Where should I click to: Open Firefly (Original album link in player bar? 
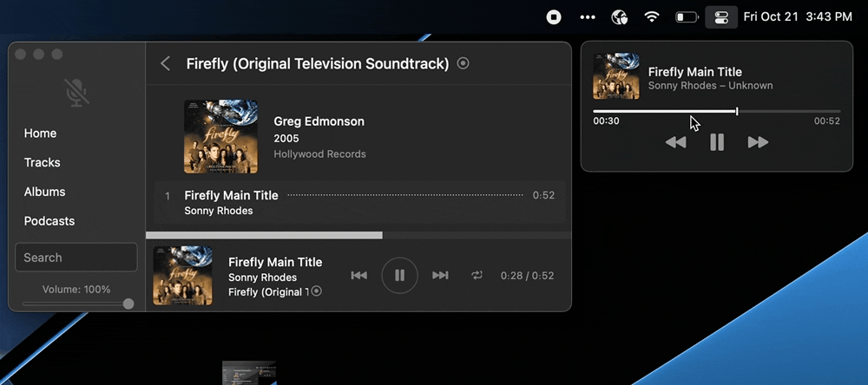(x=268, y=292)
